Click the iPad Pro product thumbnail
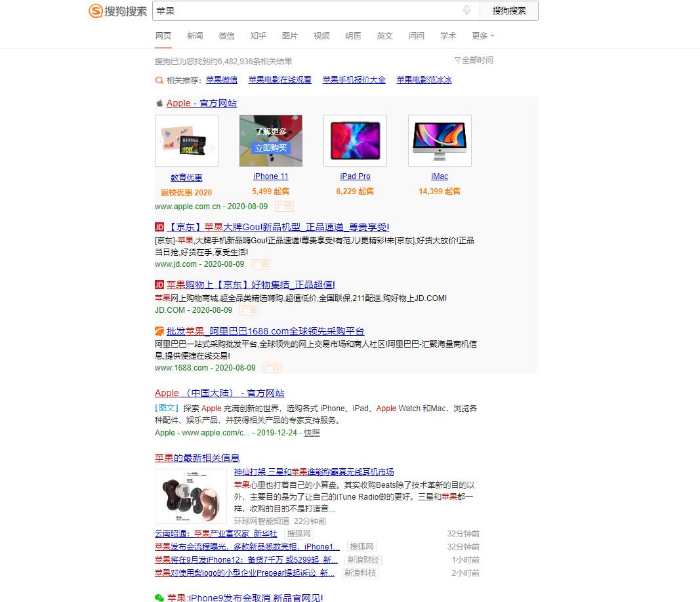This screenshot has width=700, height=602. (355, 140)
